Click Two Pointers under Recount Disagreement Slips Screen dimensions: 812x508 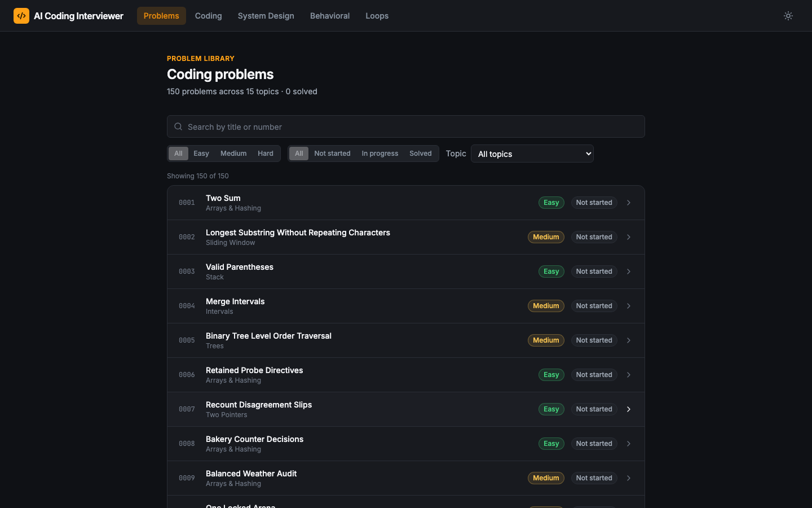(227, 415)
